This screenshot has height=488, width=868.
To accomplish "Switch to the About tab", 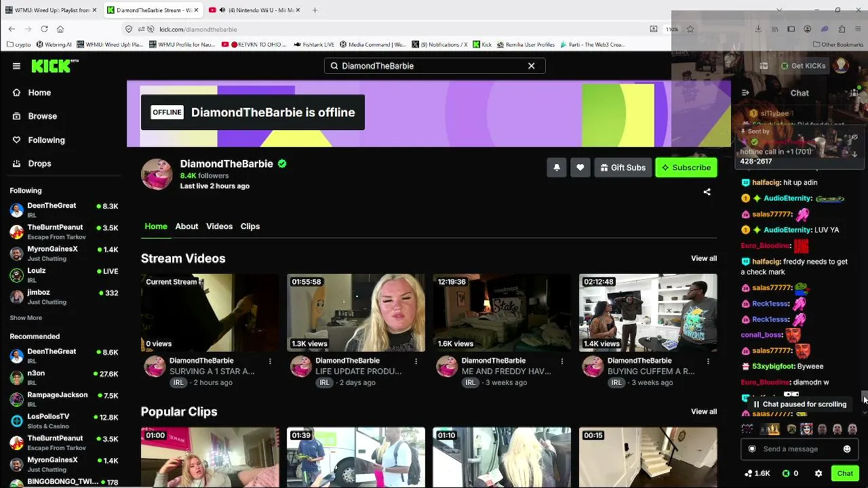I will point(186,226).
